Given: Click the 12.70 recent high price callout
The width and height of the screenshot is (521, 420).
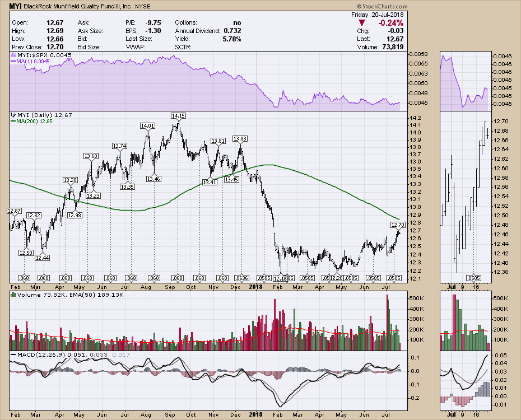Looking at the screenshot, I should pos(397,225).
